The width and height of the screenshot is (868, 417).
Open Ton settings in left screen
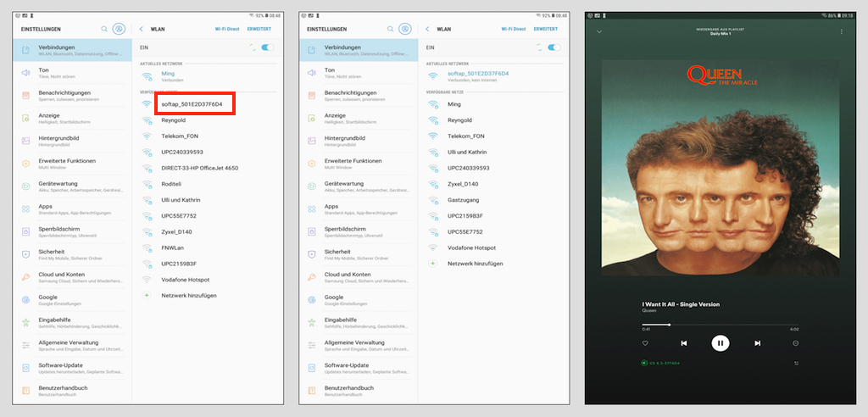coord(73,73)
